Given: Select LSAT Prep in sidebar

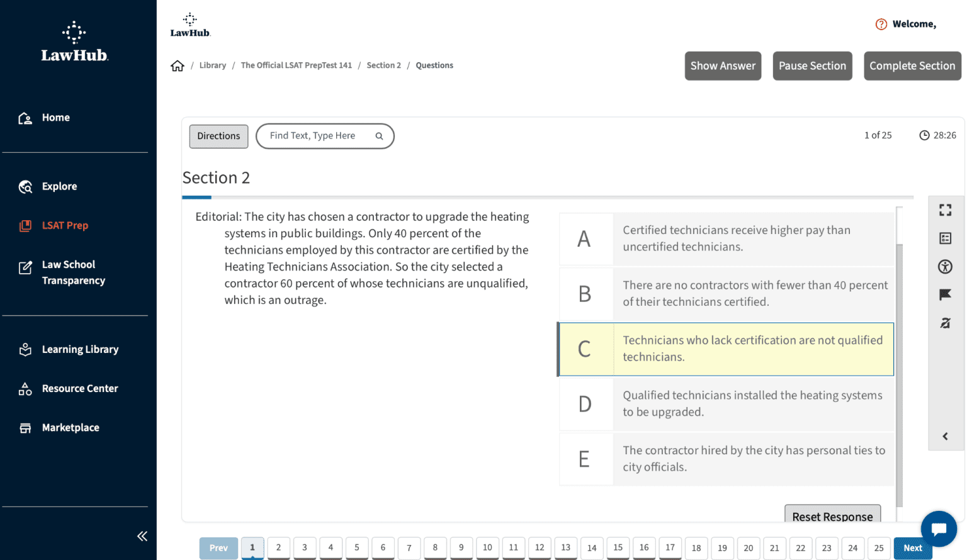Looking at the screenshot, I should click(65, 225).
